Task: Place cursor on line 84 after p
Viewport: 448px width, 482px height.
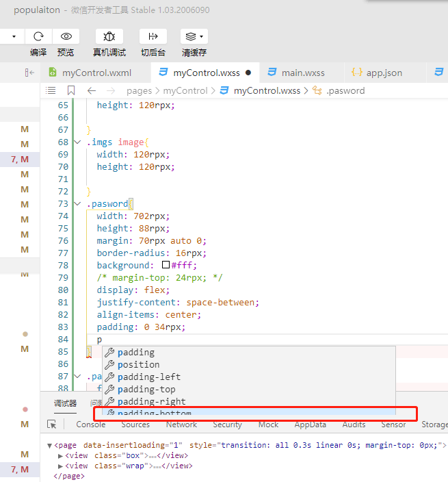Action: pyautogui.click(x=102, y=340)
